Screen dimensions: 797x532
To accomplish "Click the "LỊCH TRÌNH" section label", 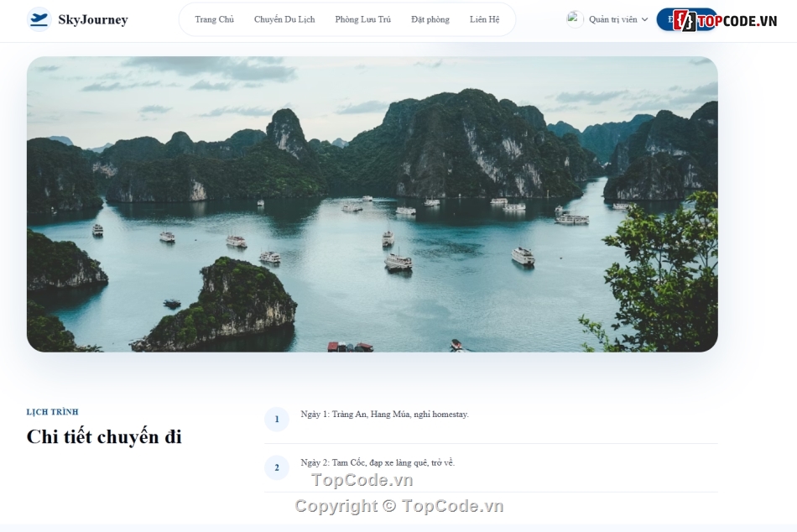I will (x=52, y=412).
